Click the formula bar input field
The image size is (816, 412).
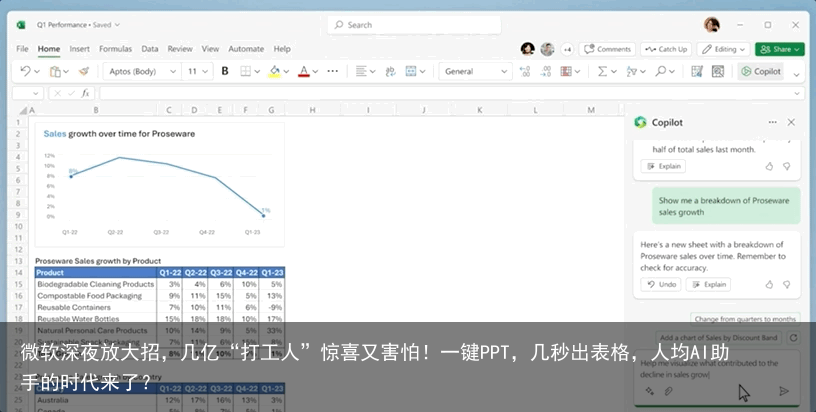click(x=451, y=93)
